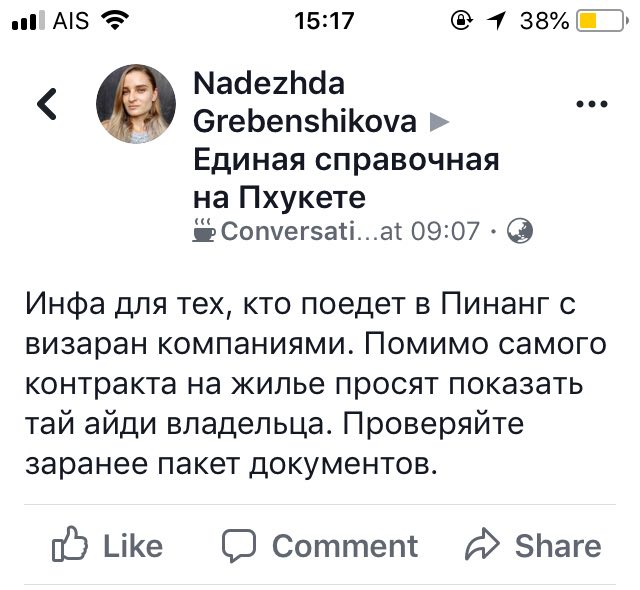Tap the globe public privacy icon
Image resolution: width=640 pixels, height=590 pixels.
pos(520,232)
